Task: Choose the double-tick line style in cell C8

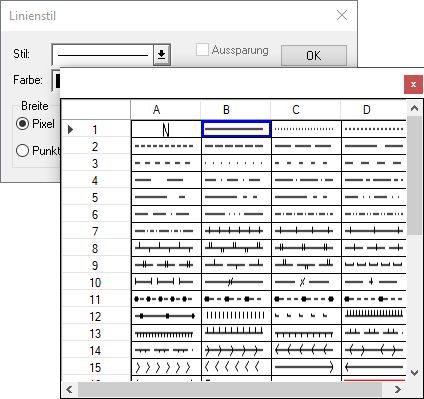Action: [x=306, y=248]
